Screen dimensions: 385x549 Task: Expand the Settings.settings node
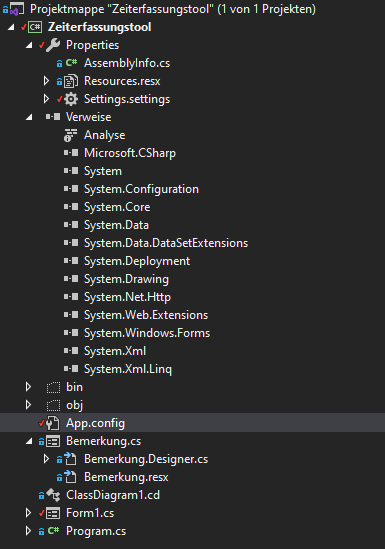(x=46, y=99)
